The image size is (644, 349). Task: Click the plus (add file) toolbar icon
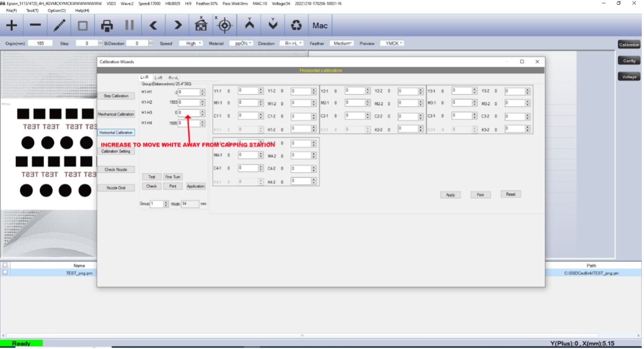pyautogui.click(x=11, y=25)
